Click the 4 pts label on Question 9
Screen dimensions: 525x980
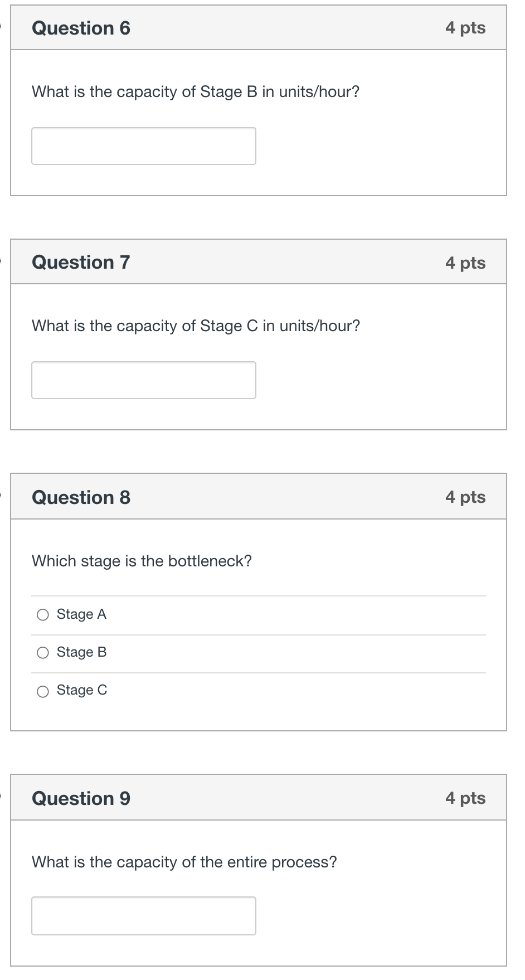point(465,798)
